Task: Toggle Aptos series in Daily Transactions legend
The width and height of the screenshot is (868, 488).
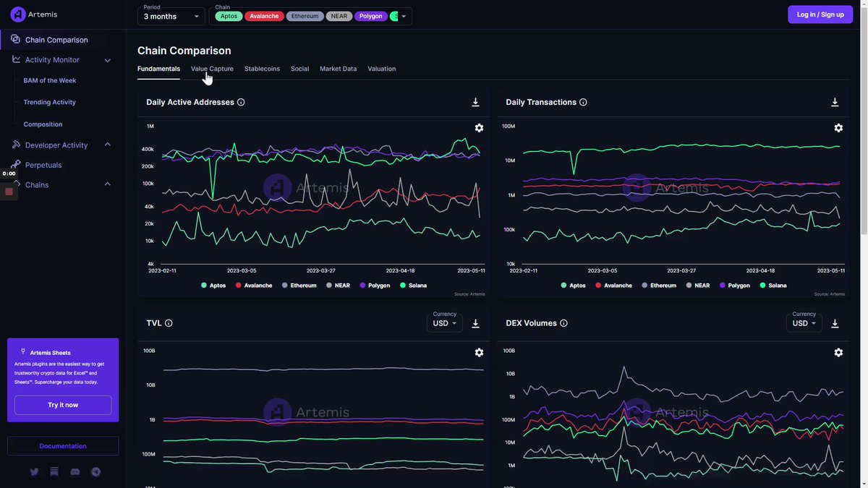Action: click(573, 286)
